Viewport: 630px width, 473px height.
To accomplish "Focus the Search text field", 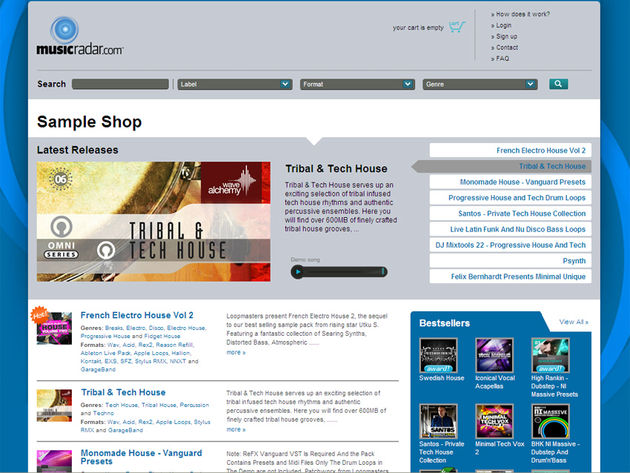I will (120, 84).
